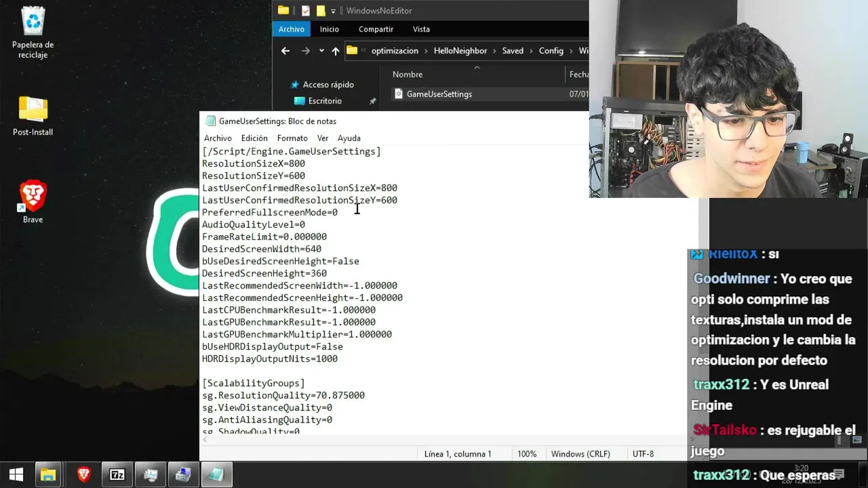Click the address bar folder icon
The image size is (868, 488).
click(352, 51)
